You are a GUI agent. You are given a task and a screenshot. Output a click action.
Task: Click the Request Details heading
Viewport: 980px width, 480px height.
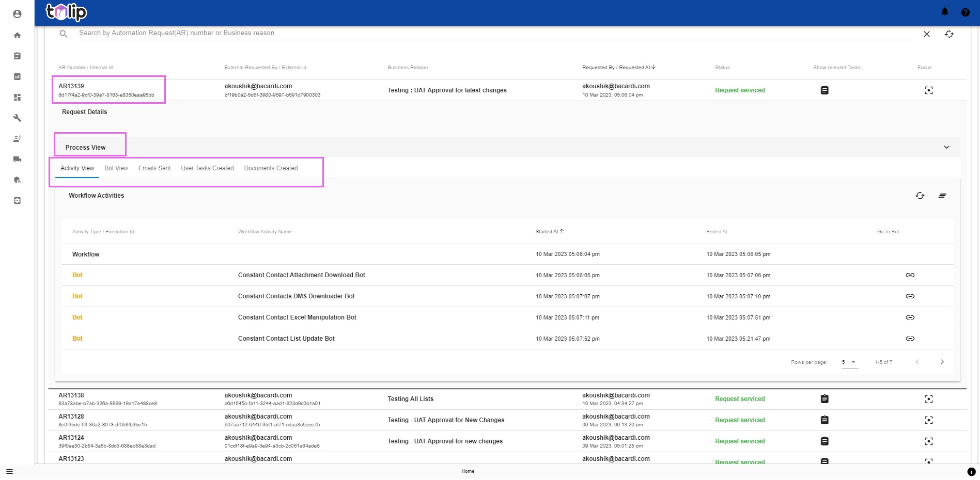[85, 112]
